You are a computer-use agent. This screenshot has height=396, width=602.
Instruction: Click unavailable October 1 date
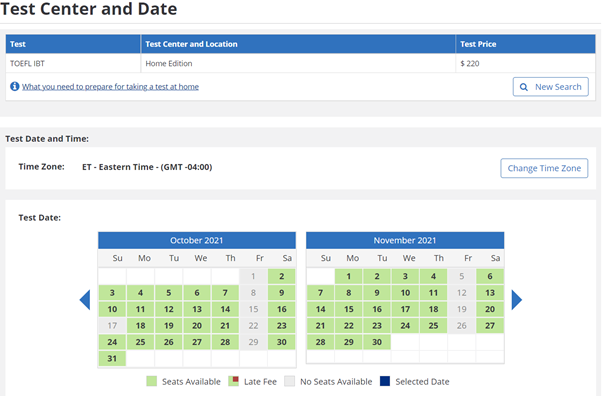click(253, 276)
